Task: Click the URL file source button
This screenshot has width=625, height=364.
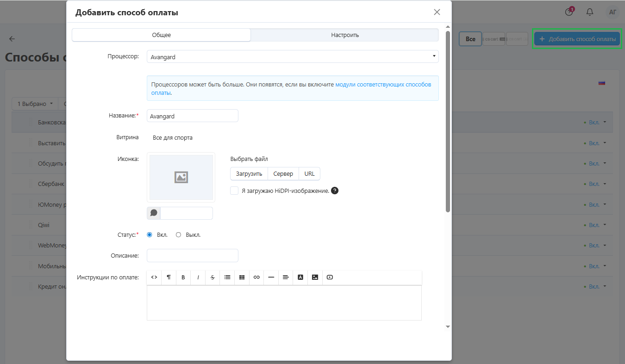Action: [x=310, y=174]
